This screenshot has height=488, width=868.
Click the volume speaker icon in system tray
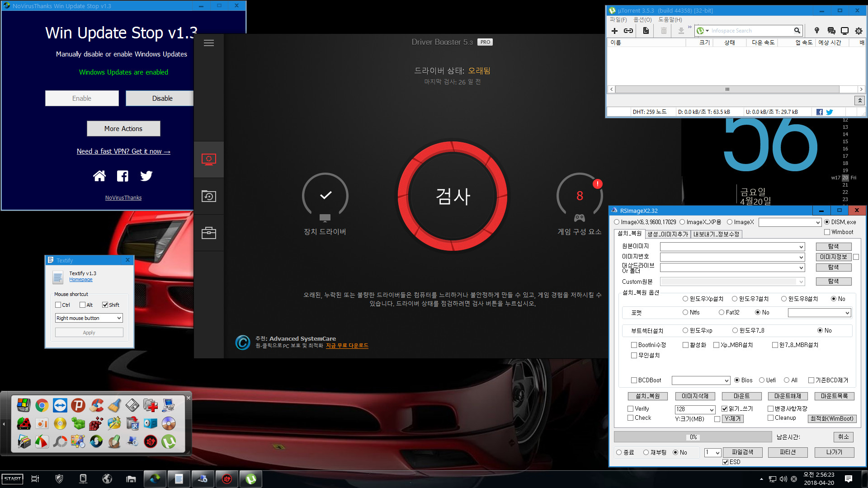783,479
